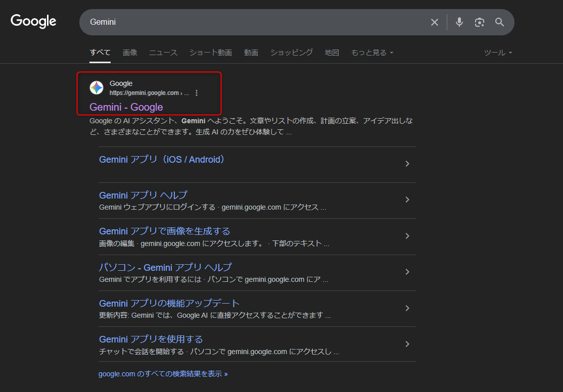Click the Gemini favicon on the top result
This screenshot has width=563, height=392.
(96, 87)
